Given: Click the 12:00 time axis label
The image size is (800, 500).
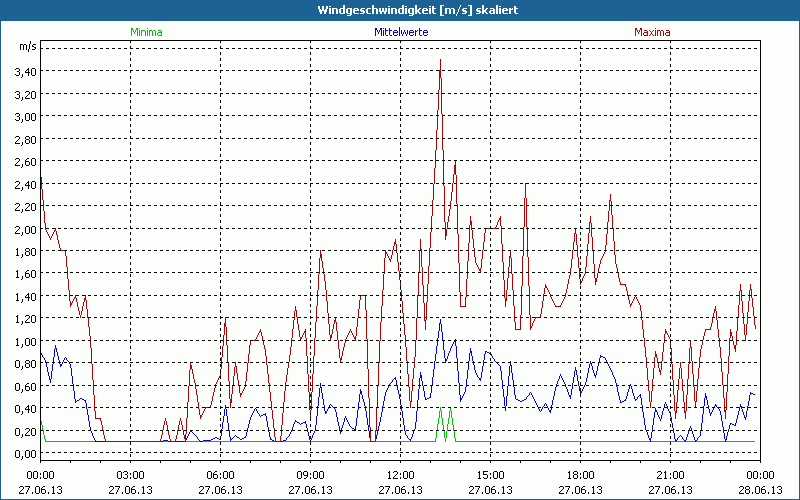Looking at the screenshot, I should [x=400, y=474].
